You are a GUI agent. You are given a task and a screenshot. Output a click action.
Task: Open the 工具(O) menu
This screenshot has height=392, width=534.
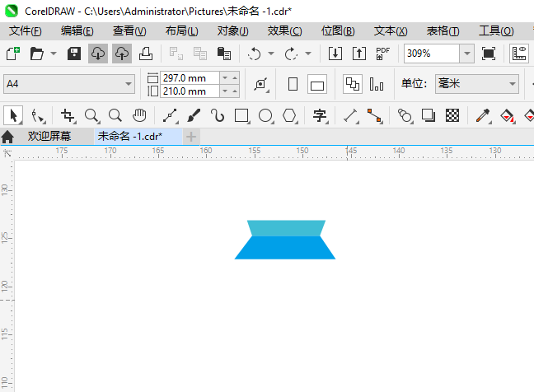496,31
